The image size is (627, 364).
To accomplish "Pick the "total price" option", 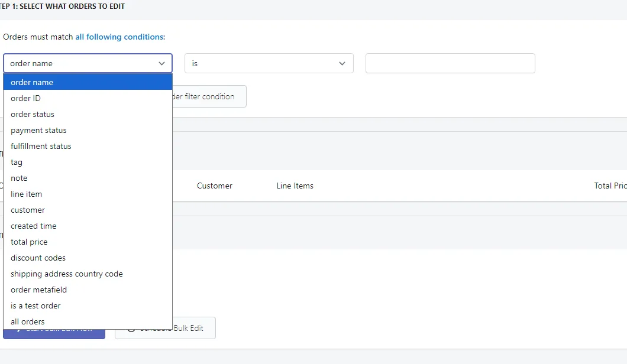I will coord(88,242).
